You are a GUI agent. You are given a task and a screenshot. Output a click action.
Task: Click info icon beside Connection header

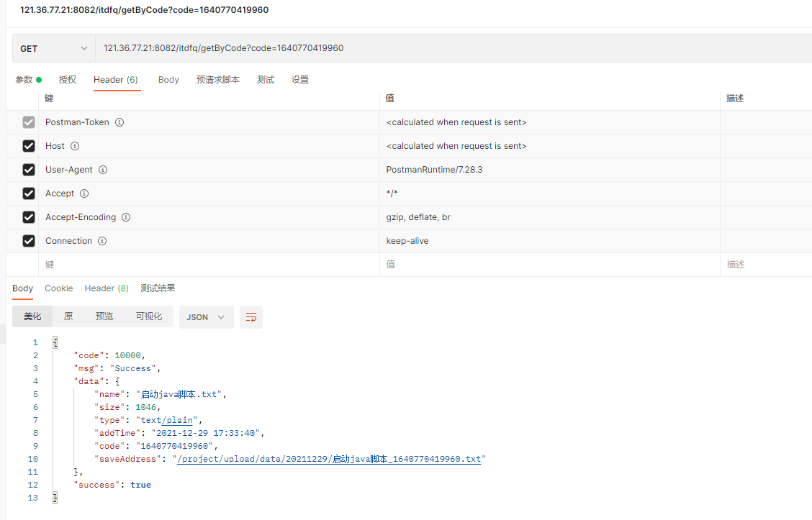[x=102, y=241]
